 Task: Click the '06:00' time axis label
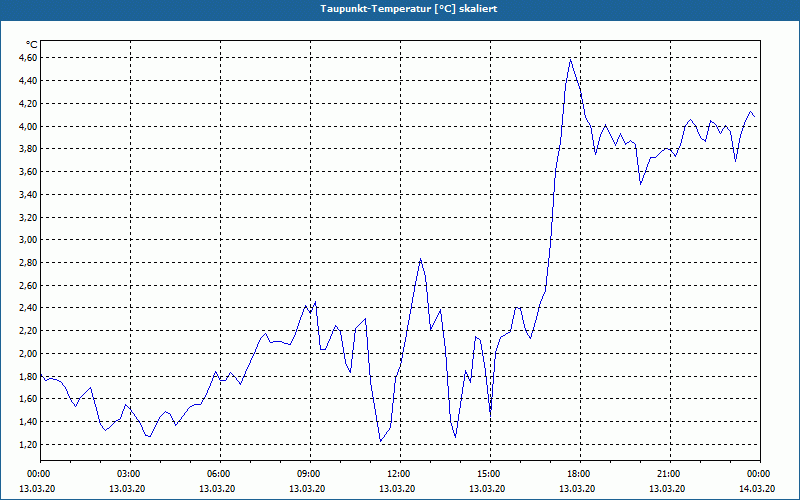point(220,474)
